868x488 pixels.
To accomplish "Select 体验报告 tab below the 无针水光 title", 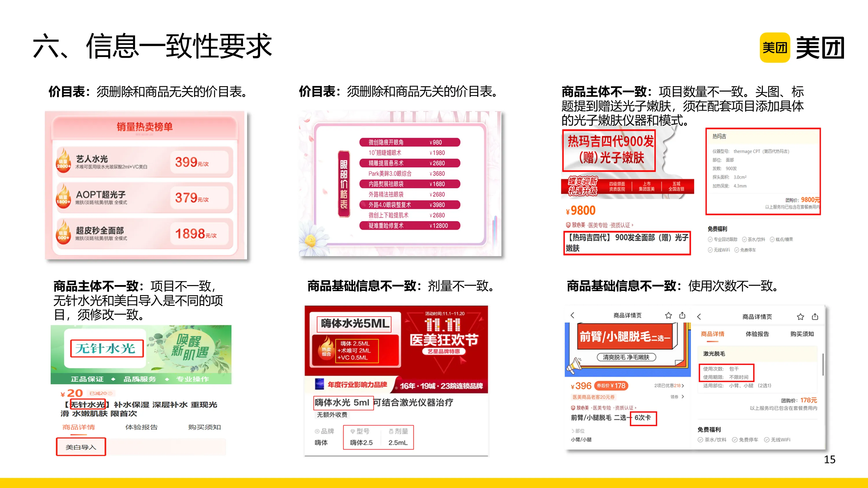I will [141, 427].
